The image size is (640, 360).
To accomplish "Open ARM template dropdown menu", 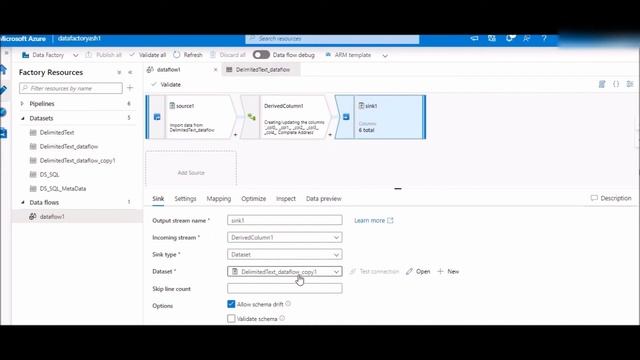I will click(385, 55).
